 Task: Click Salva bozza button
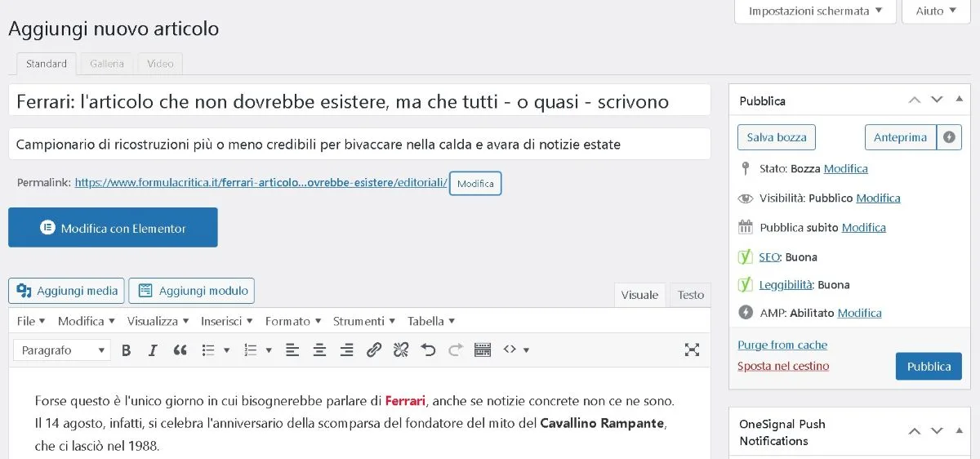(x=776, y=137)
